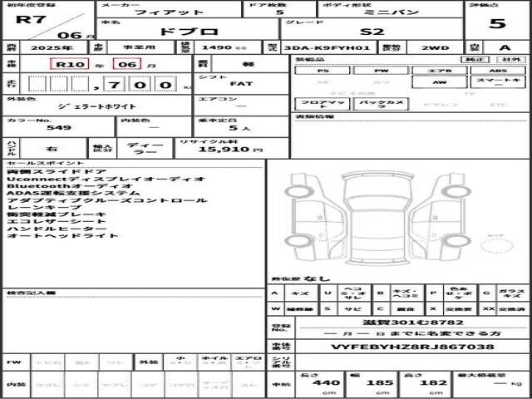Viewport: 532px width, 399px height.
Task: Click the 社外 option box
Action: [509, 60]
